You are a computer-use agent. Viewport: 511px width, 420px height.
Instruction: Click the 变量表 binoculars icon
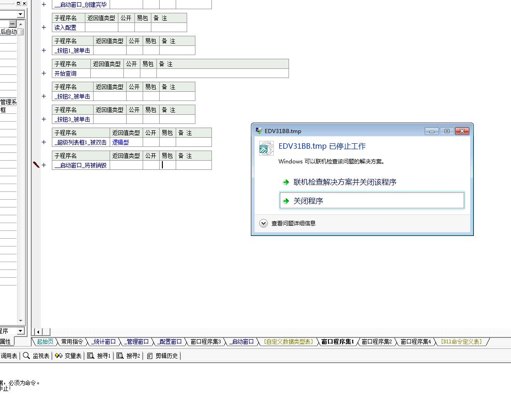[x=58, y=356]
